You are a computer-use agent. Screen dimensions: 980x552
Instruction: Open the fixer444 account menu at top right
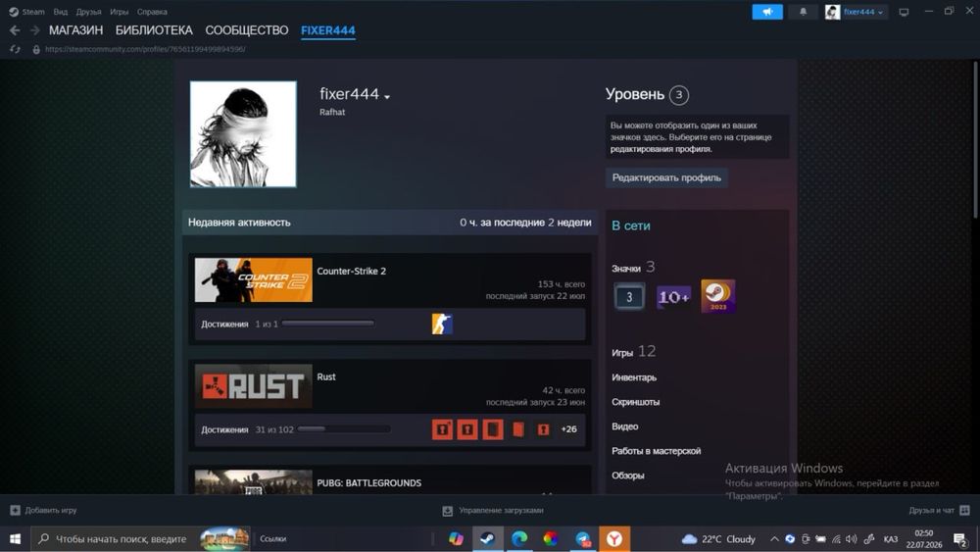point(863,12)
